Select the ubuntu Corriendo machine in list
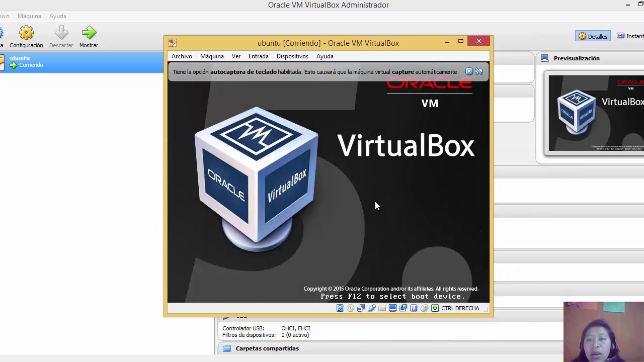The image size is (644, 362). 82,62
